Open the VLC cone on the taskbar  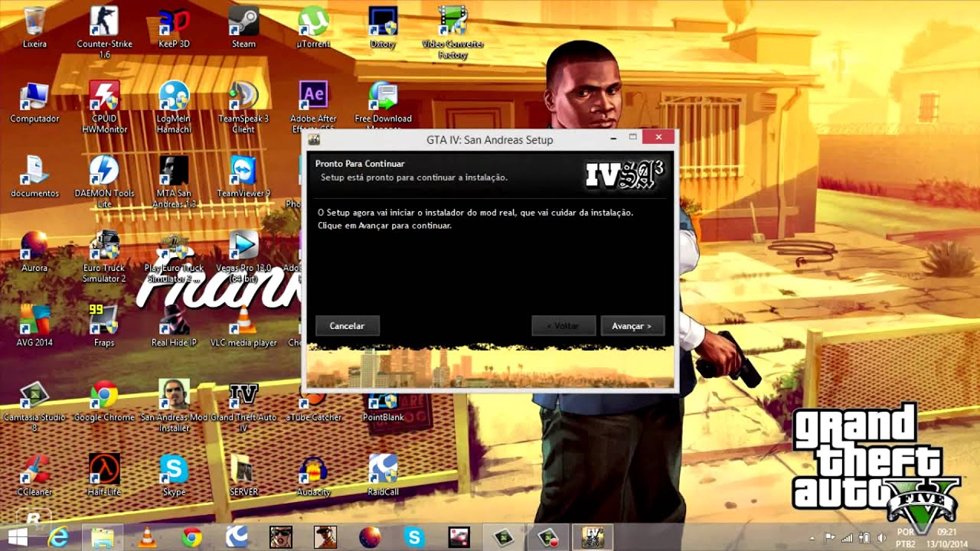[x=146, y=537]
